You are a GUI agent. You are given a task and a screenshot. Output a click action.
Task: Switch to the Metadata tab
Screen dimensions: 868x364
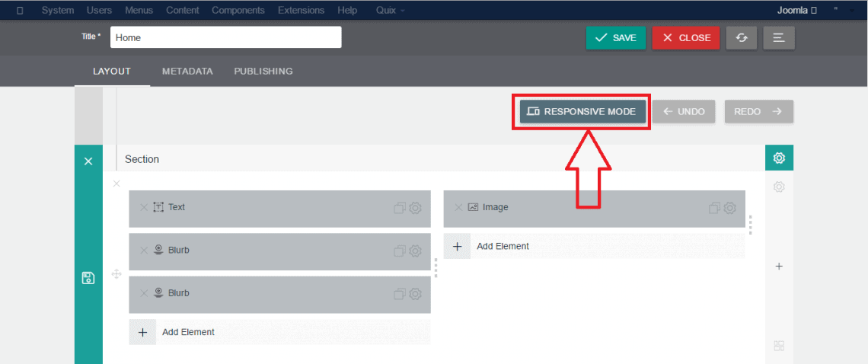click(187, 72)
